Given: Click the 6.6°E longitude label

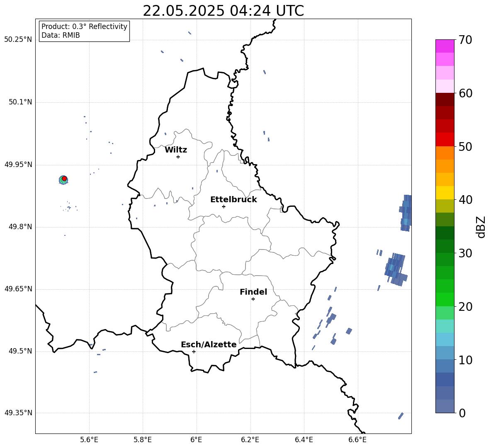Looking at the screenshot, I should pos(357,440).
